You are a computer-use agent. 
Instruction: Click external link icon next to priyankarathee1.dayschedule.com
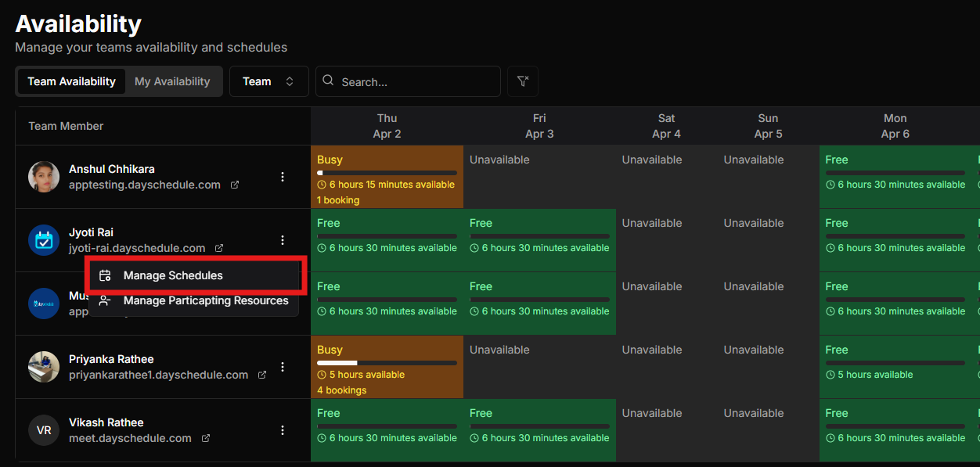click(262, 375)
